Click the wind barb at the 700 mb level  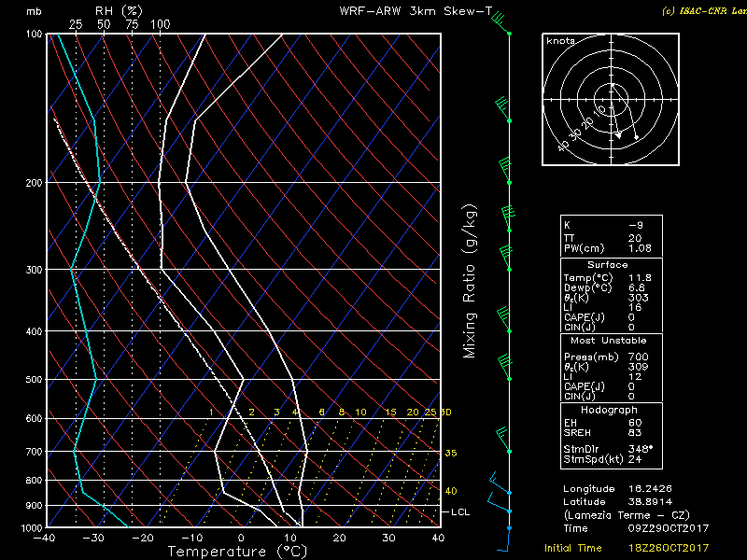pyautogui.click(x=503, y=440)
